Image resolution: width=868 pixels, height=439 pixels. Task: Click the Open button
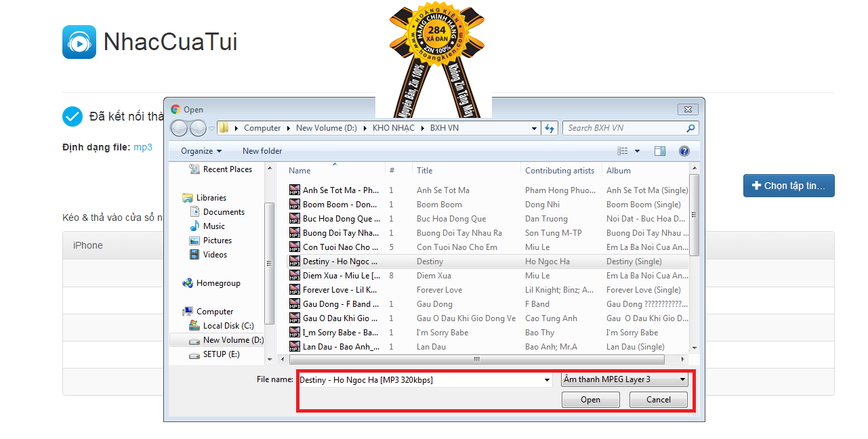coord(590,400)
